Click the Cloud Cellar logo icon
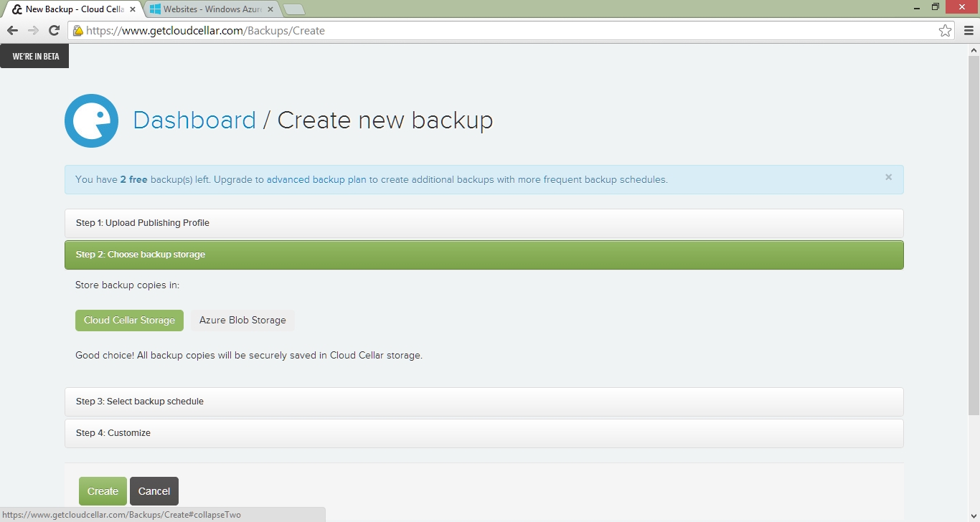 91,120
